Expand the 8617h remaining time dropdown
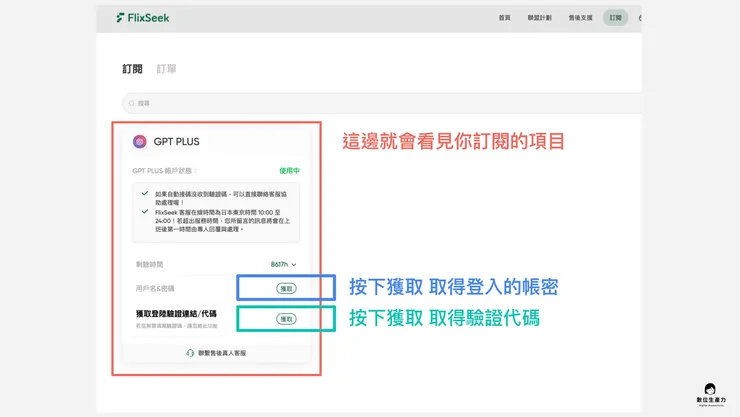The height and width of the screenshot is (417, 740). point(284,265)
